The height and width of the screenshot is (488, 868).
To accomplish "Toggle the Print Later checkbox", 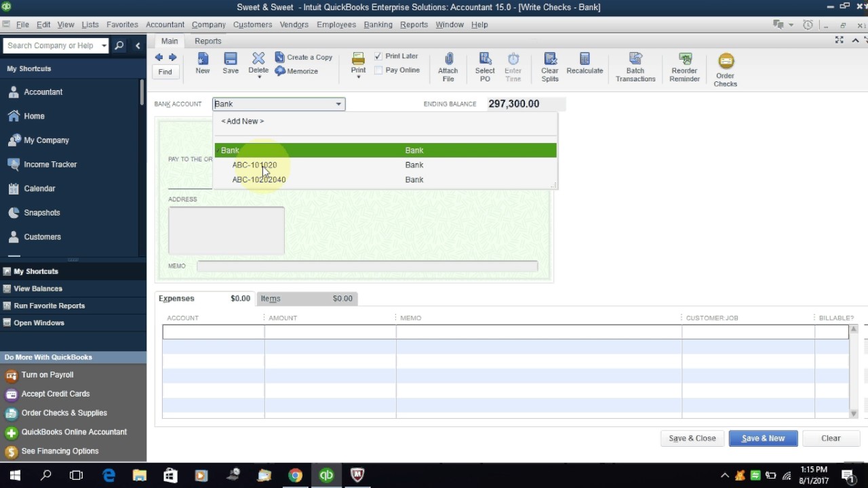I will (x=378, y=56).
